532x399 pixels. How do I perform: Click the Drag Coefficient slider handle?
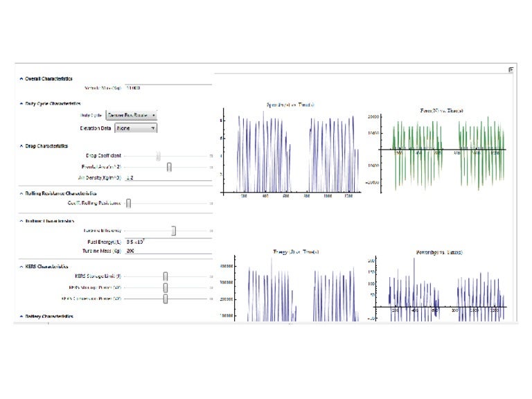[x=158, y=157]
